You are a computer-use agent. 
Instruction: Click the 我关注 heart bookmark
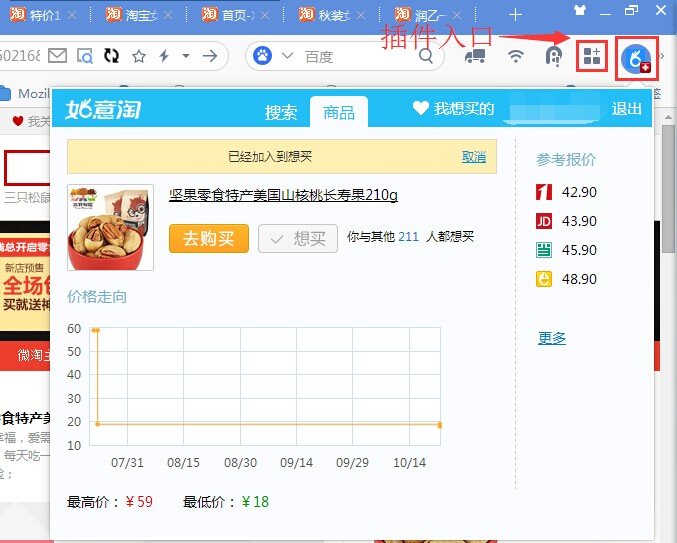tap(31, 121)
